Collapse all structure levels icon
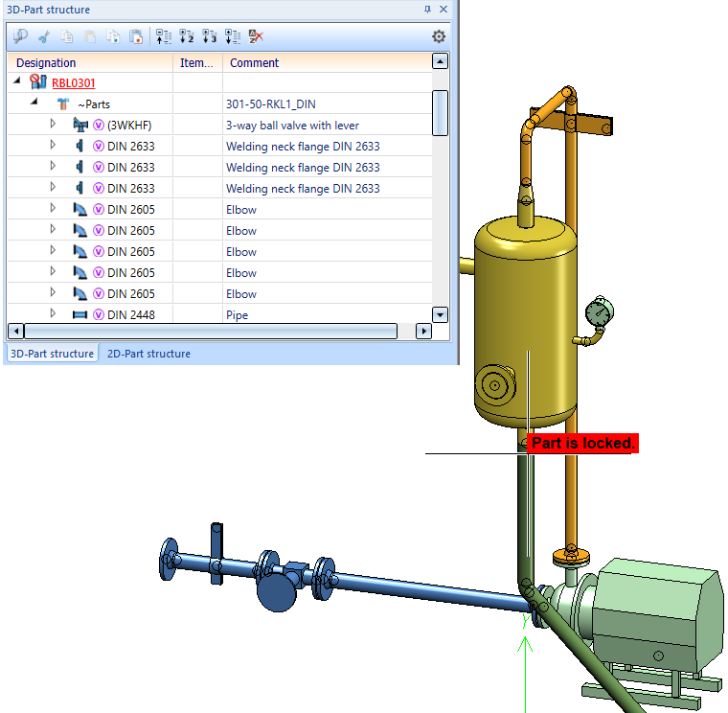 point(164,36)
